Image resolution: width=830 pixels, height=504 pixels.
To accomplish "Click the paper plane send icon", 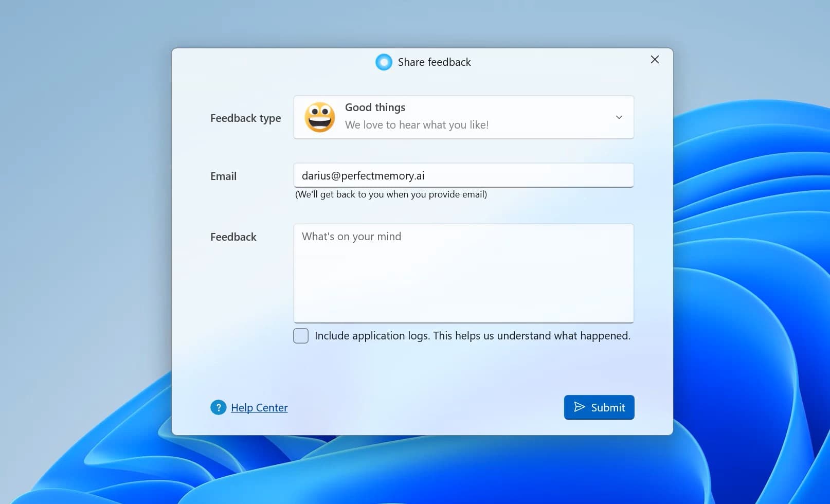I will pos(580,407).
